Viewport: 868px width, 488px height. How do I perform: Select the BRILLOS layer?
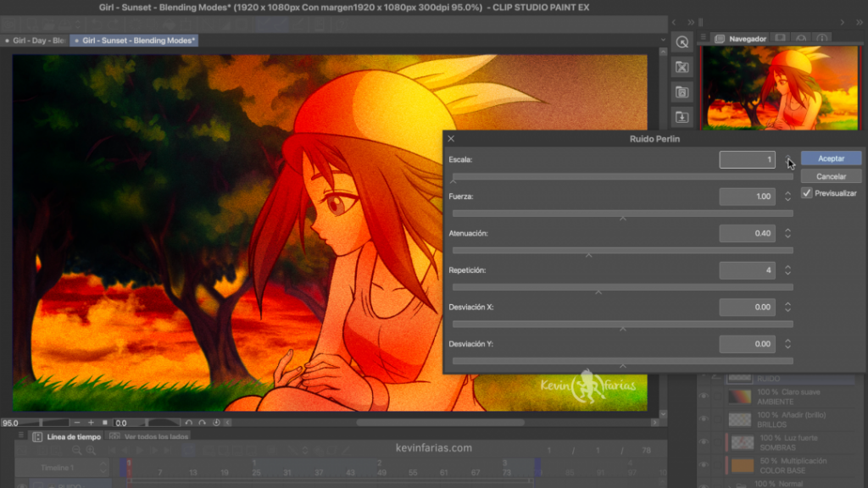pos(791,419)
